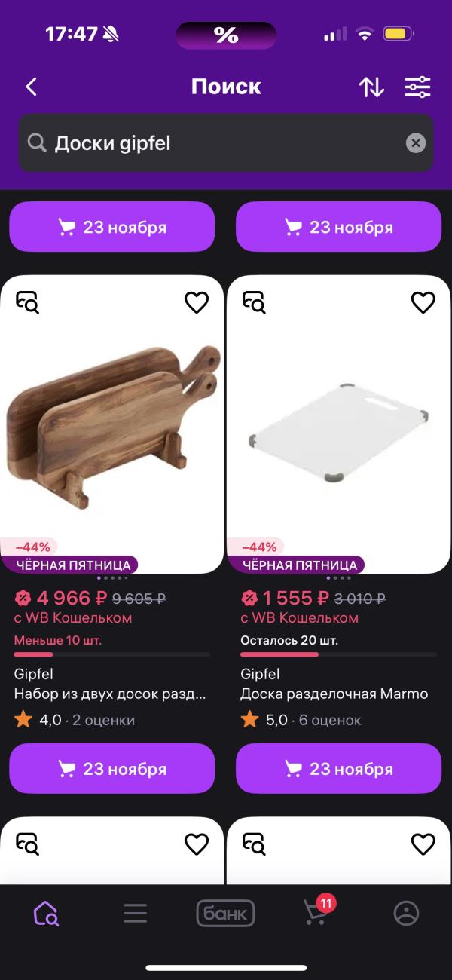Favorite the Marmo cutting board
The width and height of the screenshot is (452, 980).
click(x=423, y=302)
